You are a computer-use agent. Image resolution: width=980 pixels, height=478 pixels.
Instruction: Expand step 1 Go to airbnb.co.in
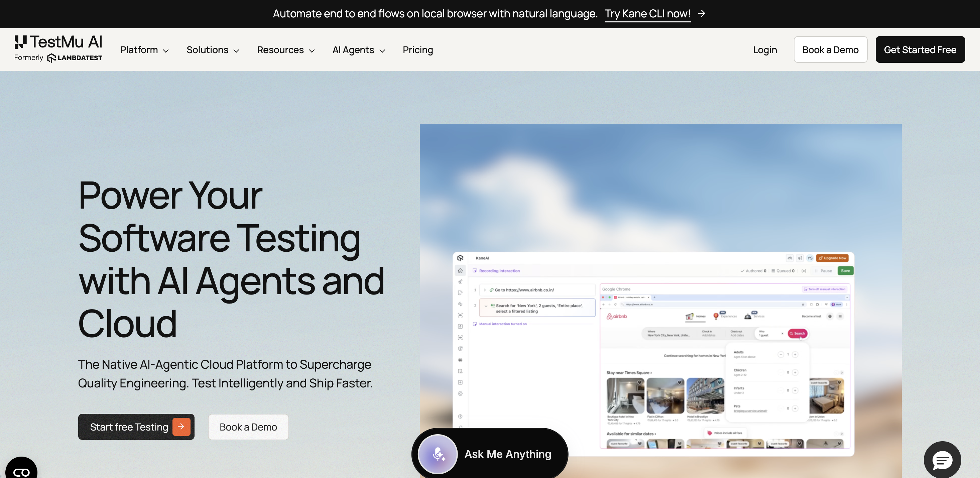coord(485,290)
